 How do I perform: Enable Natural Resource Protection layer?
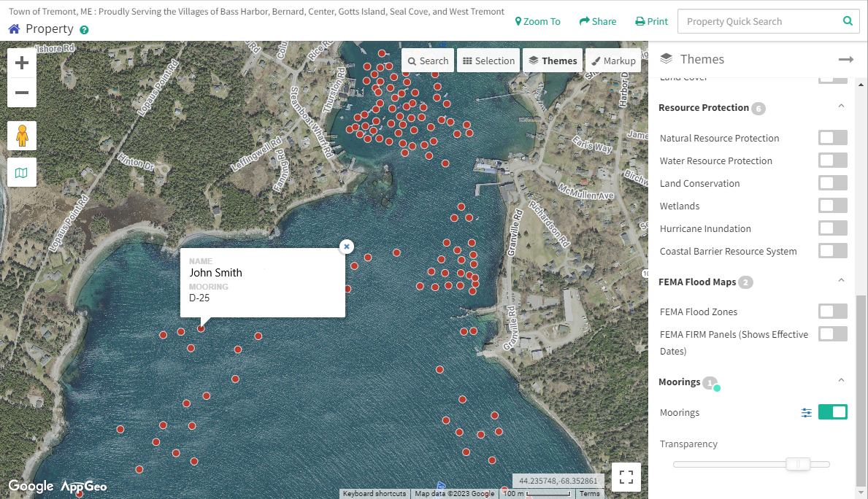[x=832, y=137]
